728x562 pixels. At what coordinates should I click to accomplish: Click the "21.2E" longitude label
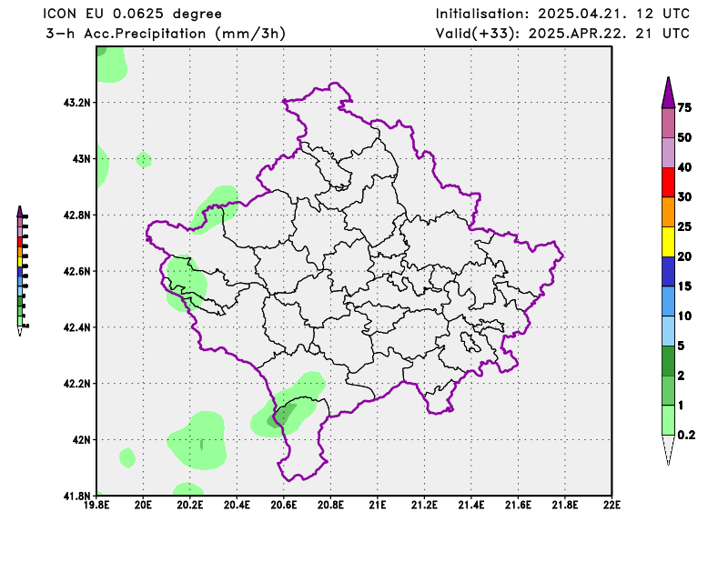coord(424,505)
